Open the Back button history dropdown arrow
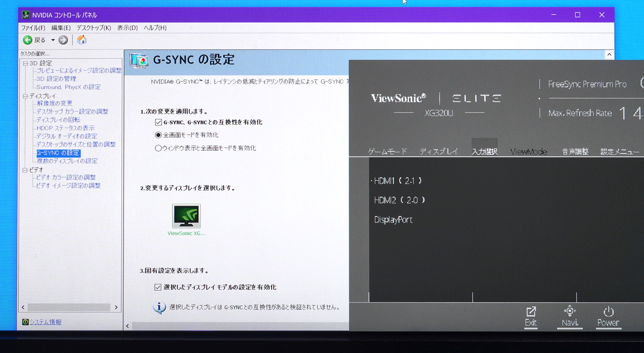The height and width of the screenshot is (353, 644). (53, 40)
